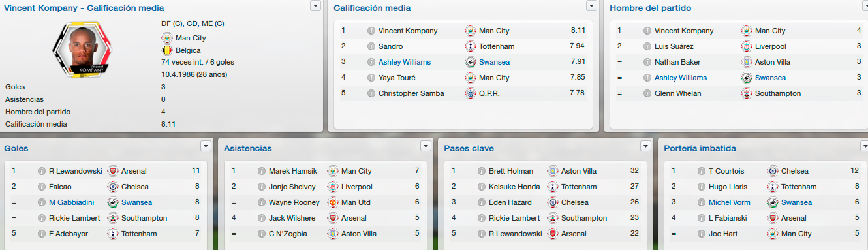Viewport: 868px width, 250px height.
Task: Select Yaya Touré row in ratings
Action: click(x=463, y=78)
